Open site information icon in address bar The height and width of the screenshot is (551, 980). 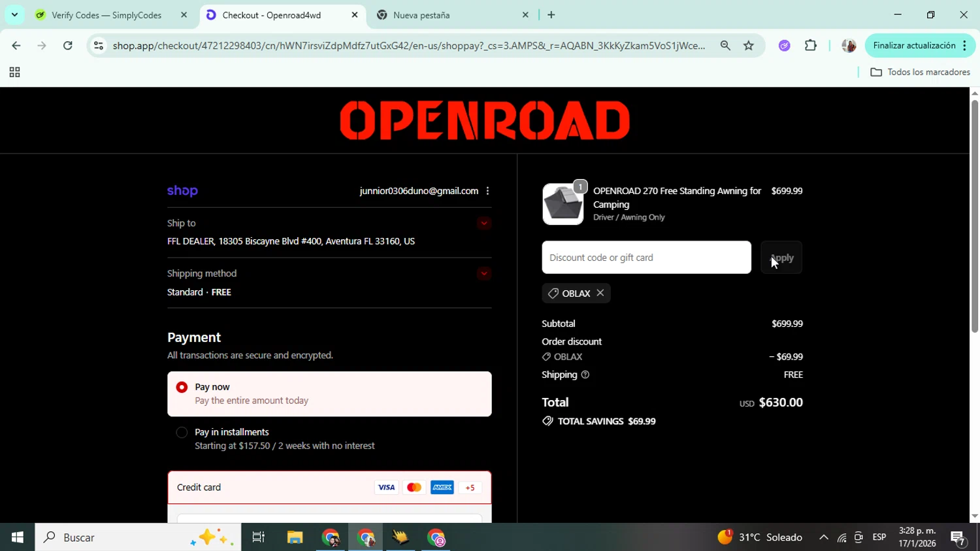(99, 46)
